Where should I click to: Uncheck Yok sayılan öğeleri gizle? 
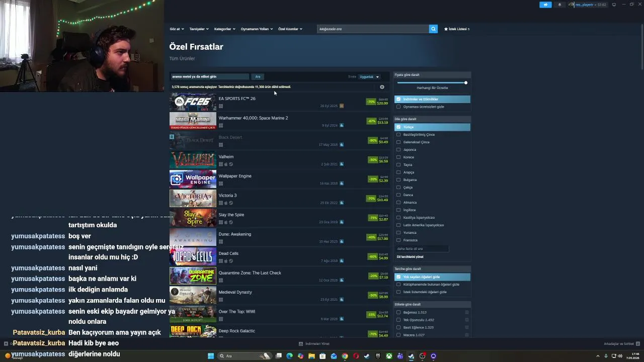398,277
